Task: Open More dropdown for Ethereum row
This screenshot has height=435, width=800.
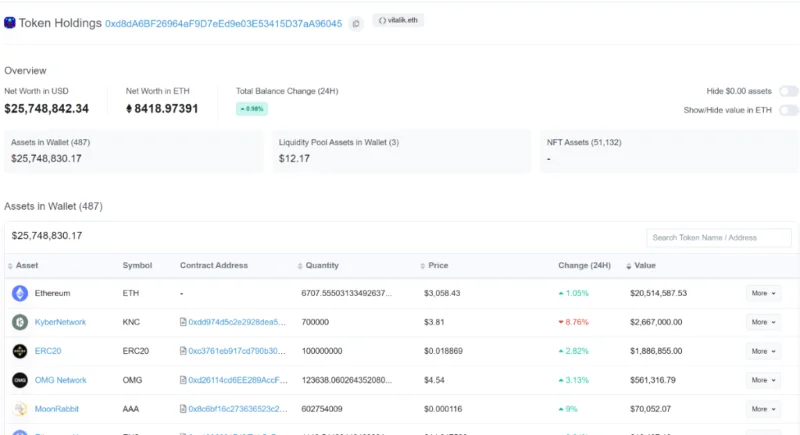Action: coord(763,293)
